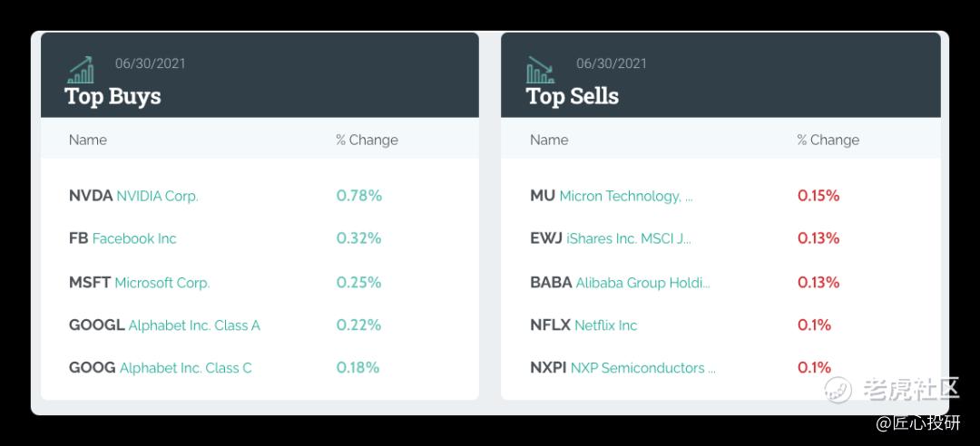Open GOOGL Alphabet Inc. Class A

(x=164, y=325)
